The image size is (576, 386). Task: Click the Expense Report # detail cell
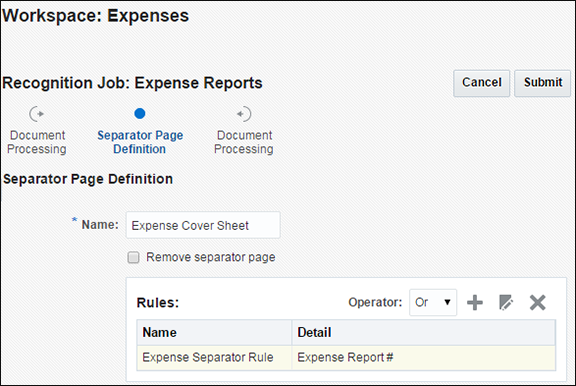(x=424, y=357)
